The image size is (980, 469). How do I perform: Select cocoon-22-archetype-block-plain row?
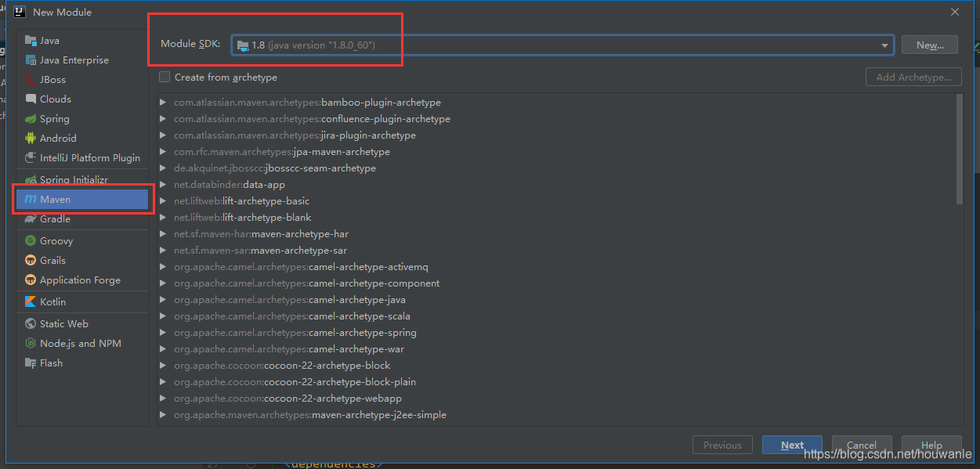[x=556, y=382]
